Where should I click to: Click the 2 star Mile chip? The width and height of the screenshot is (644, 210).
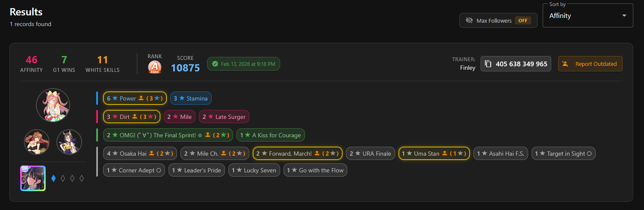(180, 116)
